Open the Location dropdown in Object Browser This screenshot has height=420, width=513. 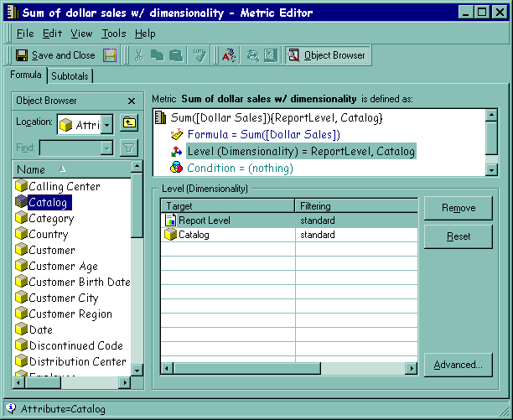106,125
